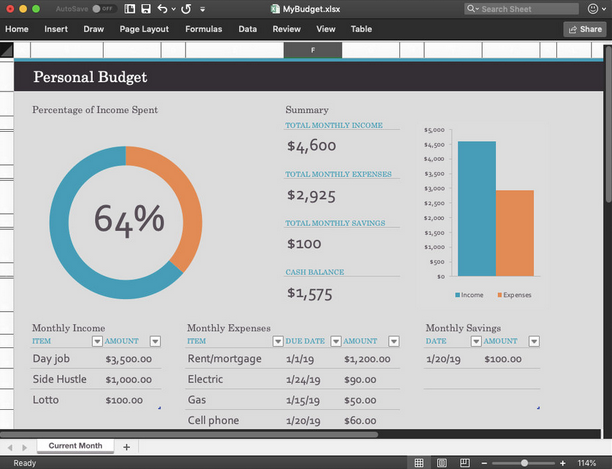Select the Lotto income cell
Viewport: 612px width, 469px height.
pyautogui.click(x=67, y=400)
